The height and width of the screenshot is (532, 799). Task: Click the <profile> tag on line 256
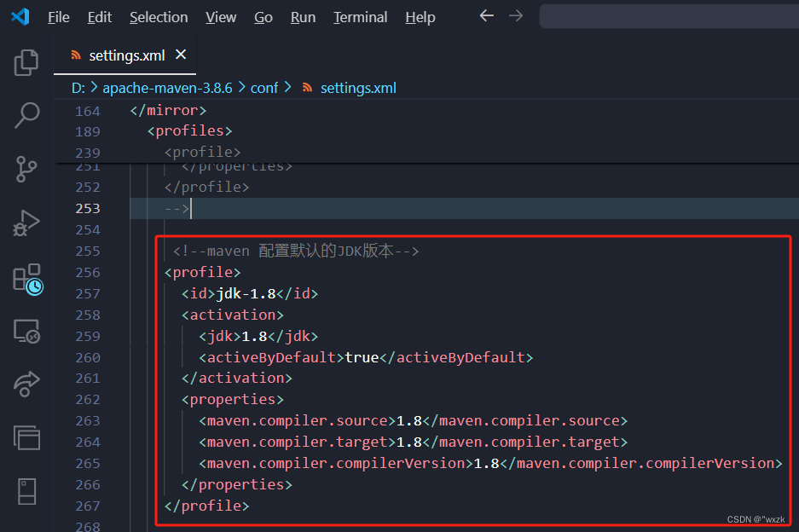pos(202,273)
